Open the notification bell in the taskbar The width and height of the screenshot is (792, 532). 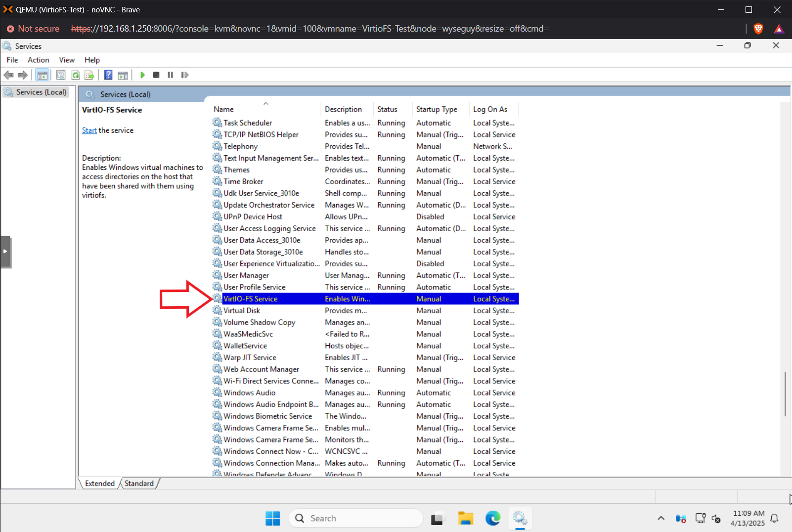[775, 518]
